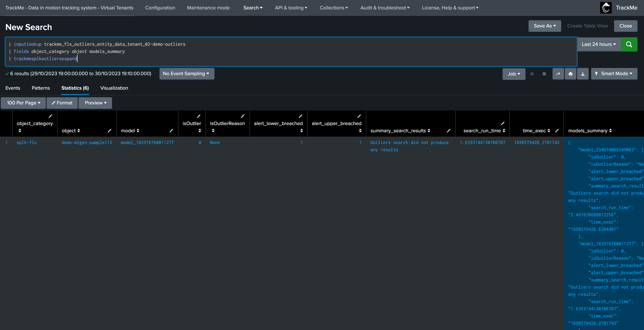The width and height of the screenshot is (644, 330).
Task: Click the Save As button
Action: coord(544,26)
